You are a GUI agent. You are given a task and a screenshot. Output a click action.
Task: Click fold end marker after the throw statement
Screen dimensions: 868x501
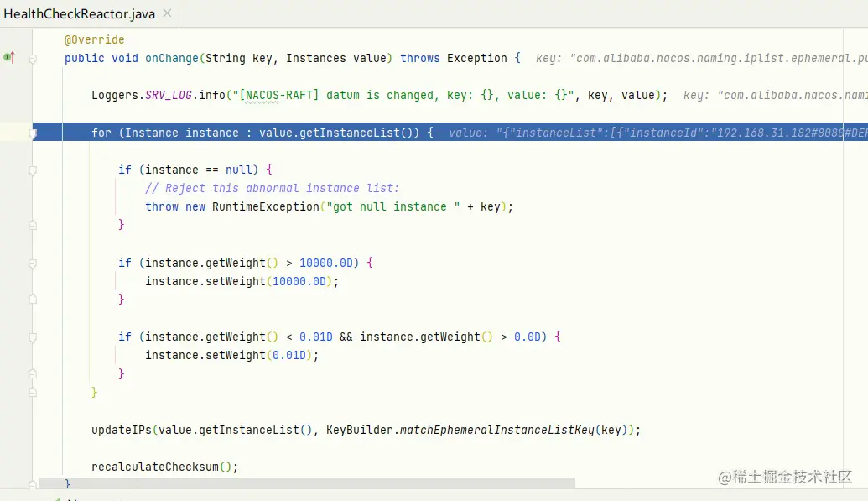coord(33,225)
